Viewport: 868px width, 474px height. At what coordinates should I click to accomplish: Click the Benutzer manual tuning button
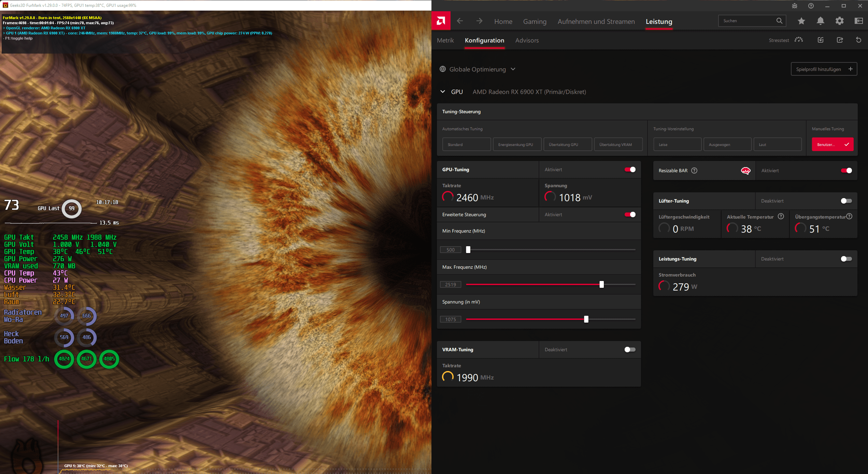[833, 144]
